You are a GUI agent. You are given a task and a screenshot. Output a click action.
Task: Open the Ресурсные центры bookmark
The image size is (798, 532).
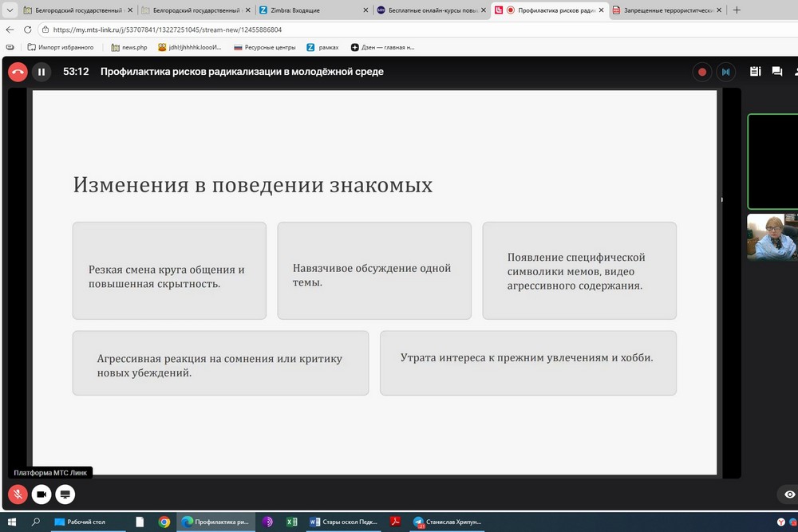[263, 47]
